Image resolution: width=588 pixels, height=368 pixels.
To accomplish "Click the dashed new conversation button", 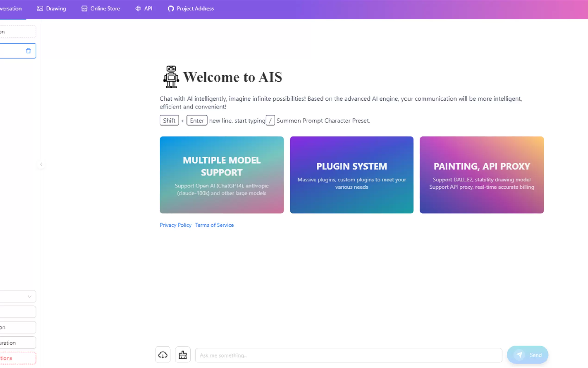I will point(18,32).
